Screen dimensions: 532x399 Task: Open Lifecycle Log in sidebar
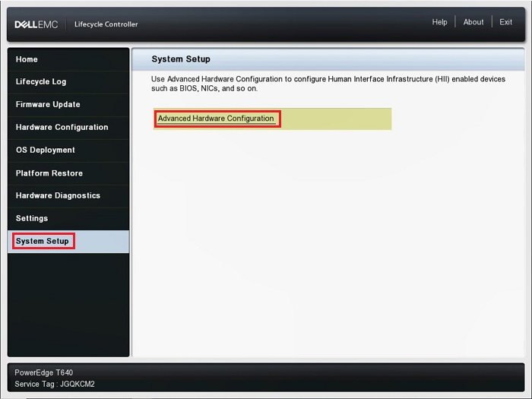[x=68, y=82]
